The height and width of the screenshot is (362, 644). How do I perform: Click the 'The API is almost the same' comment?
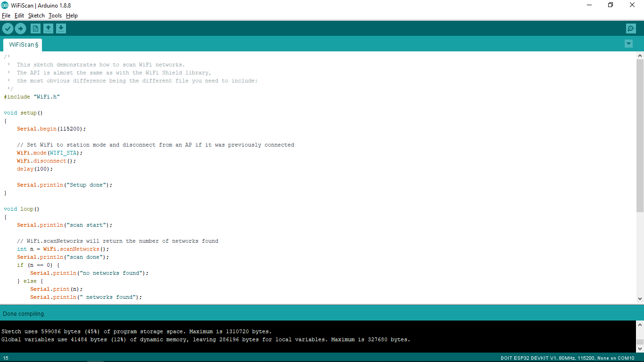(x=109, y=73)
